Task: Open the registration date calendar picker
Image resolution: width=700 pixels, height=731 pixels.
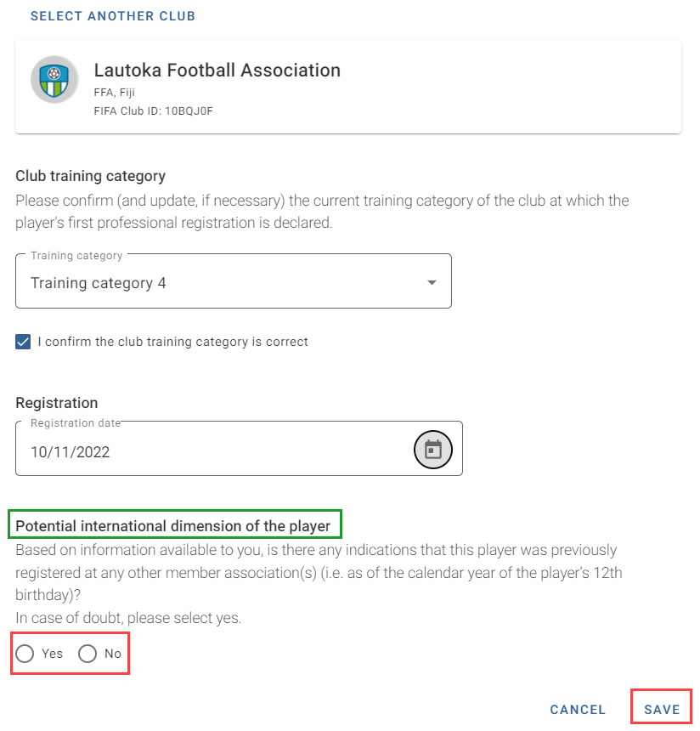Action: pos(433,450)
